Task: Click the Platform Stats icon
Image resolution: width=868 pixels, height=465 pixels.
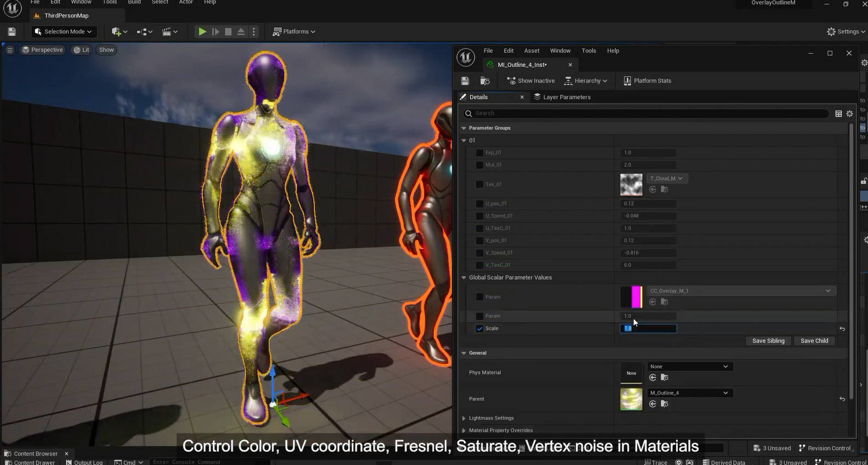Action: (627, 81)
